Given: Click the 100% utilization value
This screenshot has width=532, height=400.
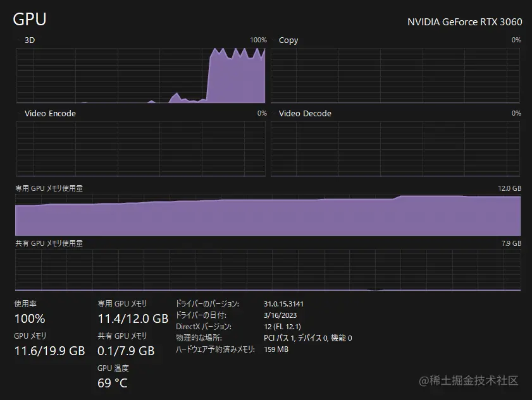Looking at the screenshot, I should 30,318.
